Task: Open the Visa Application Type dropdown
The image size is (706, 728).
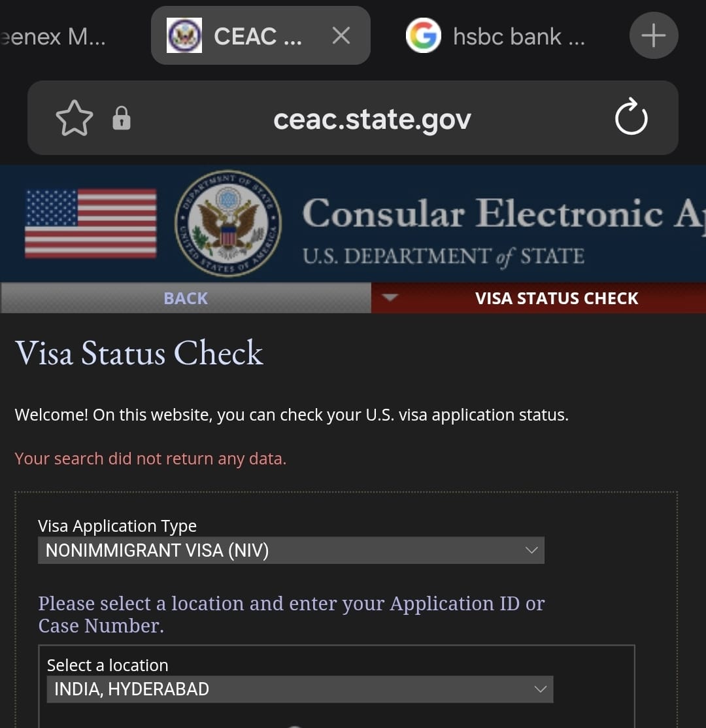Action: (291, 550)
